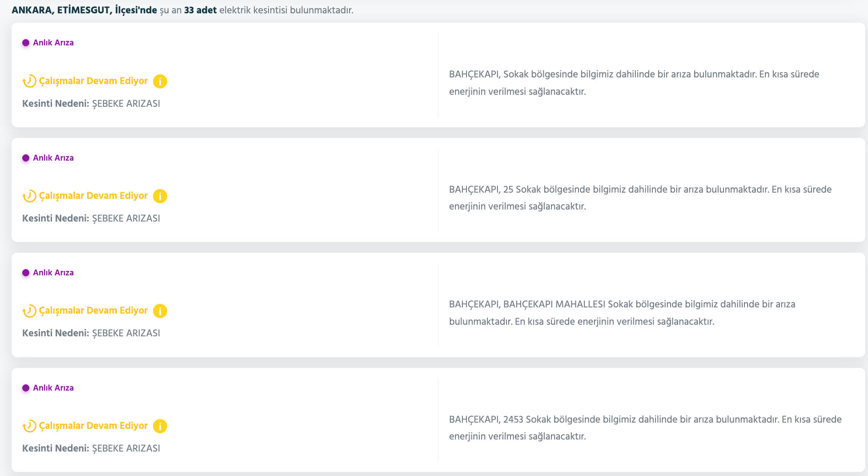Click the purple status dot in the 25 Sokak card
Image resolution: width=868 pixels, height=476 pixels.
click(26, 158)
